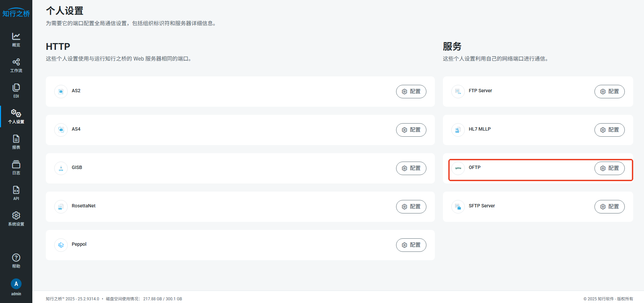Configure the Peppol profile
The width and height of the screenshot is (644, 303).
click(x=411, y=245)
